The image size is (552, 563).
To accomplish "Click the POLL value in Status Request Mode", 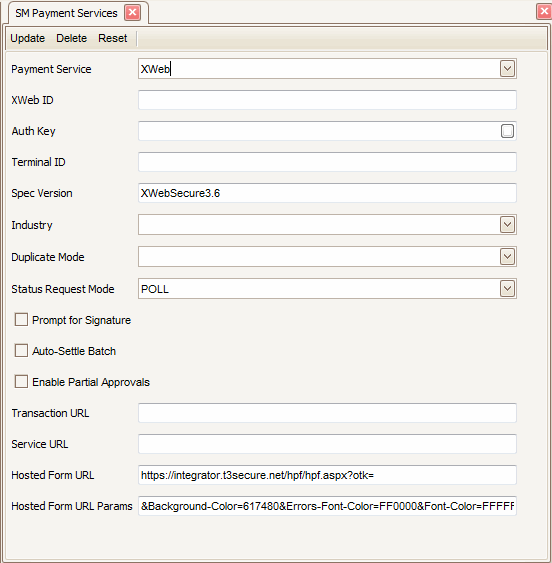I will point(155,289).
